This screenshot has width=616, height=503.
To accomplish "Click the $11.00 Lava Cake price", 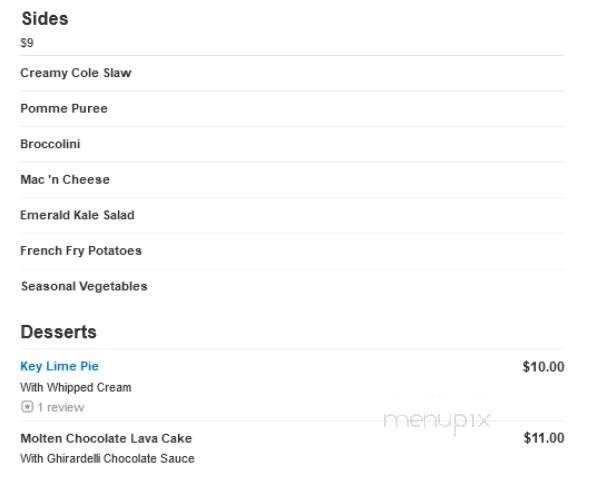I will click(x=544, y=438).
